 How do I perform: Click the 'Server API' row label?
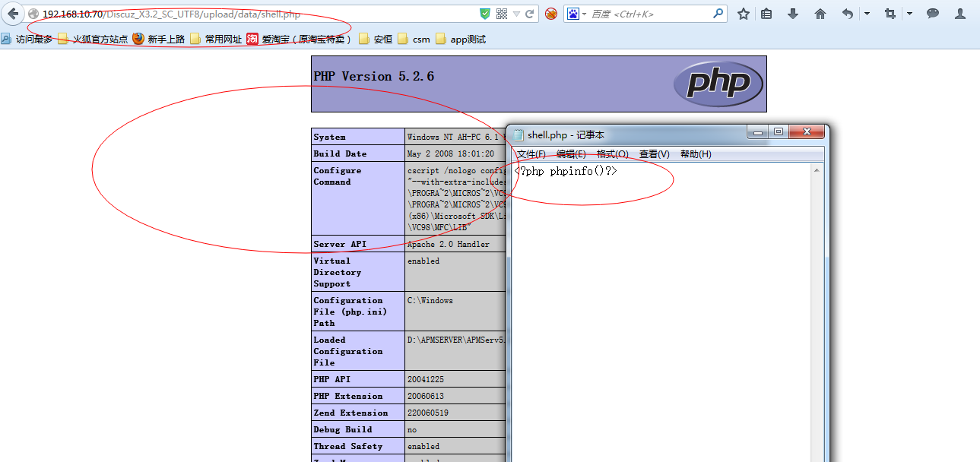pos(340,244)
